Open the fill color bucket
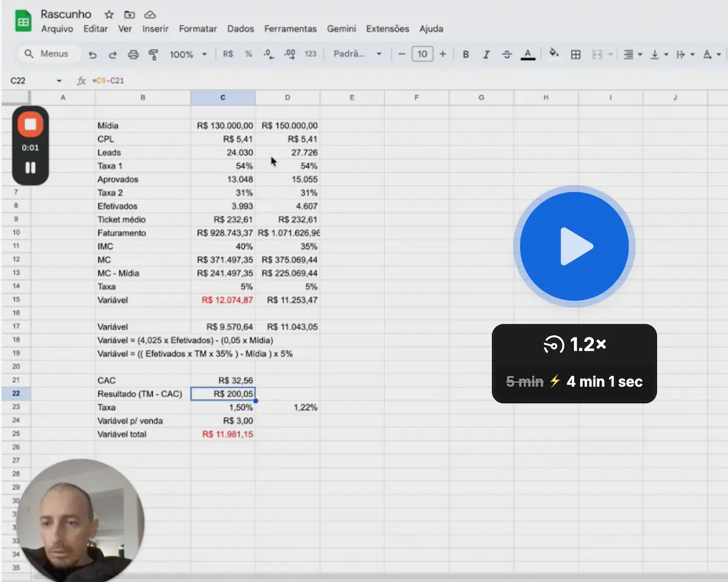 coord(553,53)
